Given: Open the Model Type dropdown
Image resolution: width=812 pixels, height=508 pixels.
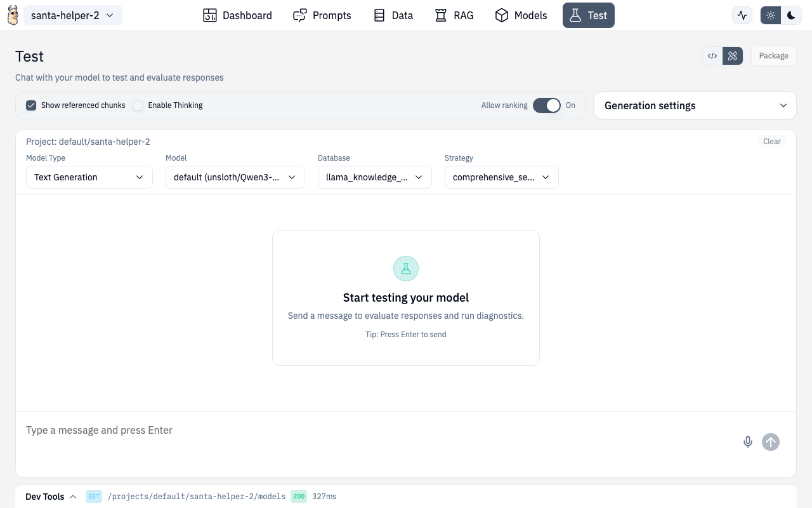Looking at the screenshot, I should (89, 177).
